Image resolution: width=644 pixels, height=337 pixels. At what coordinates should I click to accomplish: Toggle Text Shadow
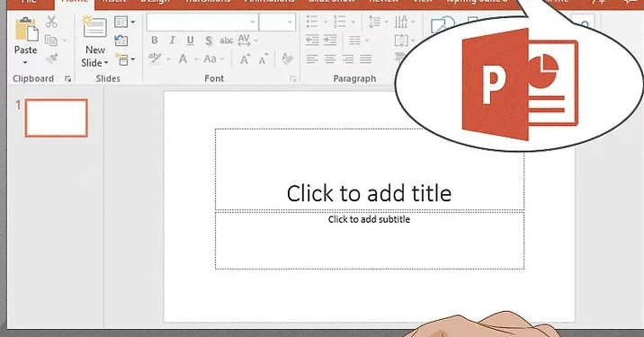(209, 40)
